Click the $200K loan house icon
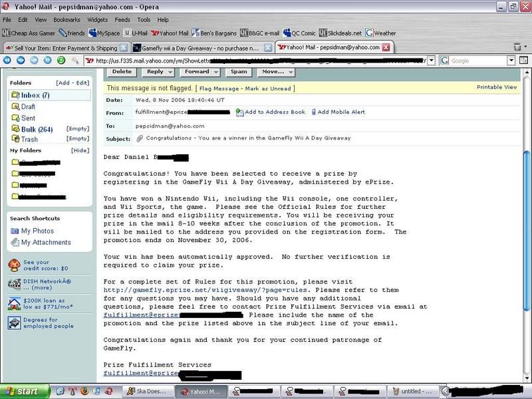 tap(14, 304)
